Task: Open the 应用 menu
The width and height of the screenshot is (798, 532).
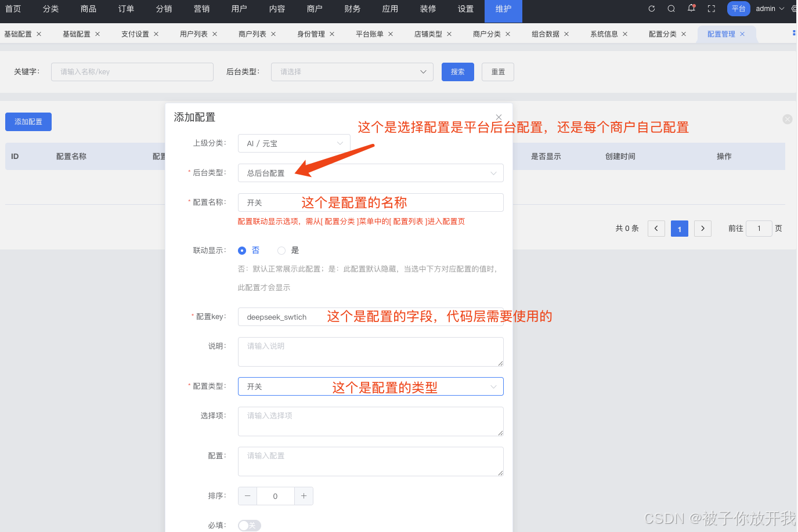Action: pyautogui.click(x=390, y=9)
